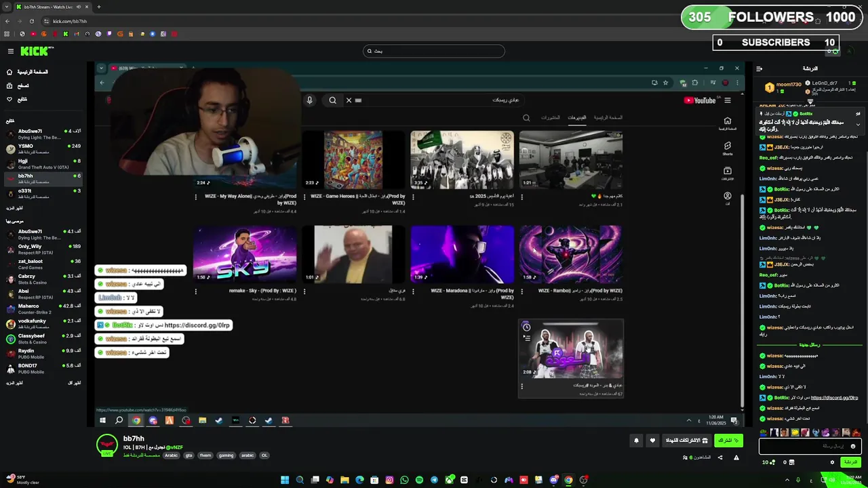Open AbuSwe7l channel in following list
This screenshot has width=868, height=488.
tap(43, 134)
